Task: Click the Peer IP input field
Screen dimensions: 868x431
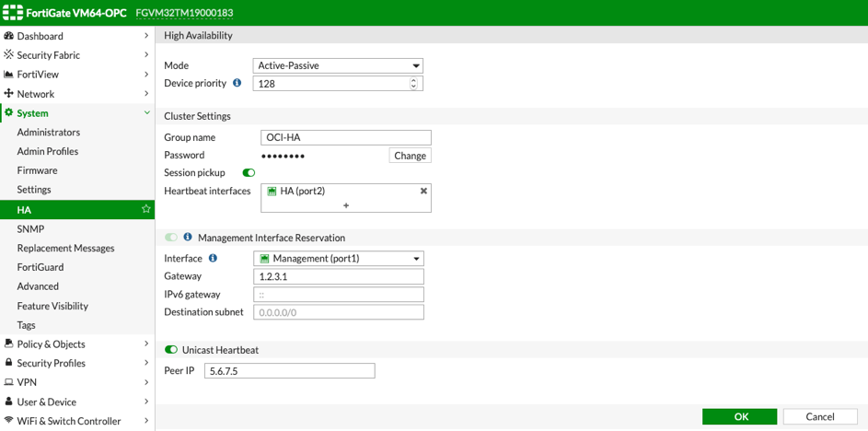Action: [x=289, y=371]
